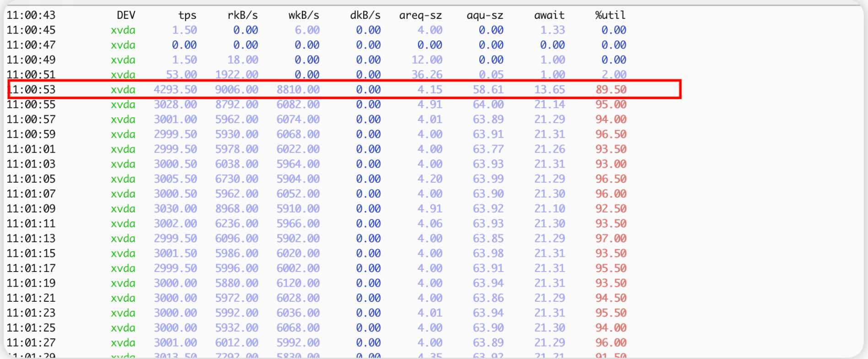Viewport: 868px width, 359px height.
Task: Select the aqu-sz column header
Action: coord(485,15)
